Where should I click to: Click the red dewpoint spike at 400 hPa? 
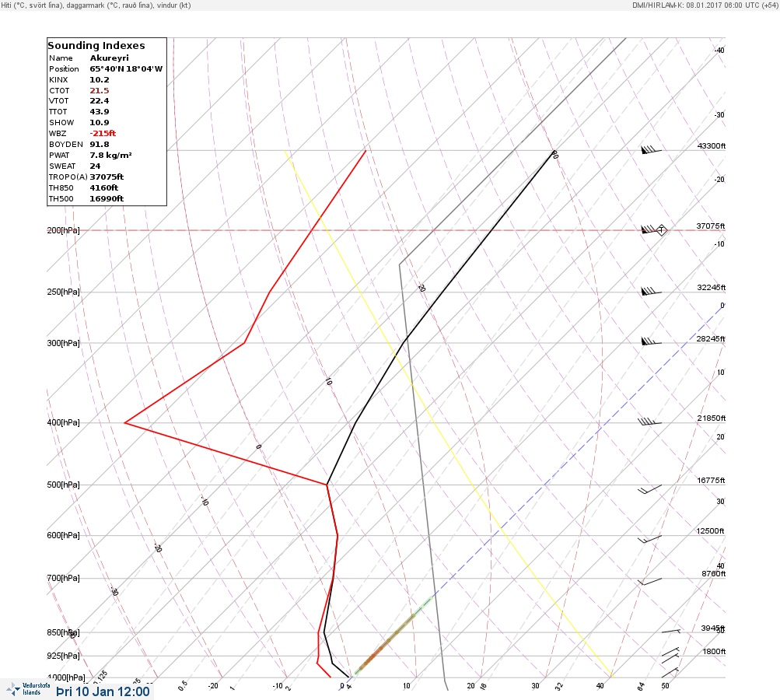[125, 422]
